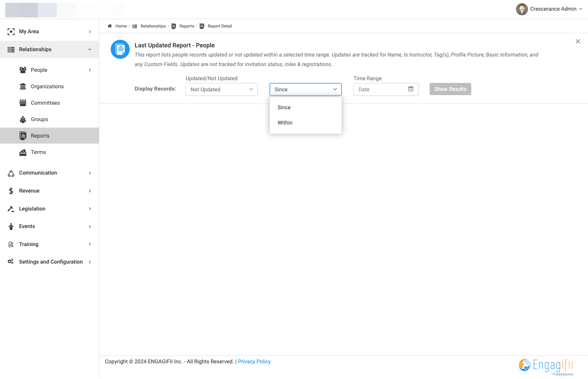
Task: Select the Since option in dropdown list
Action: (x=306, y=107)
